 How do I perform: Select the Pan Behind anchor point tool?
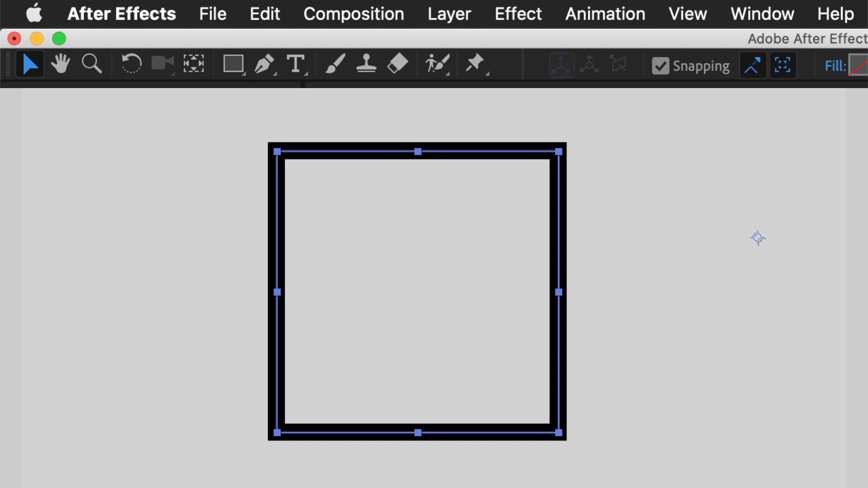point(193,64)
